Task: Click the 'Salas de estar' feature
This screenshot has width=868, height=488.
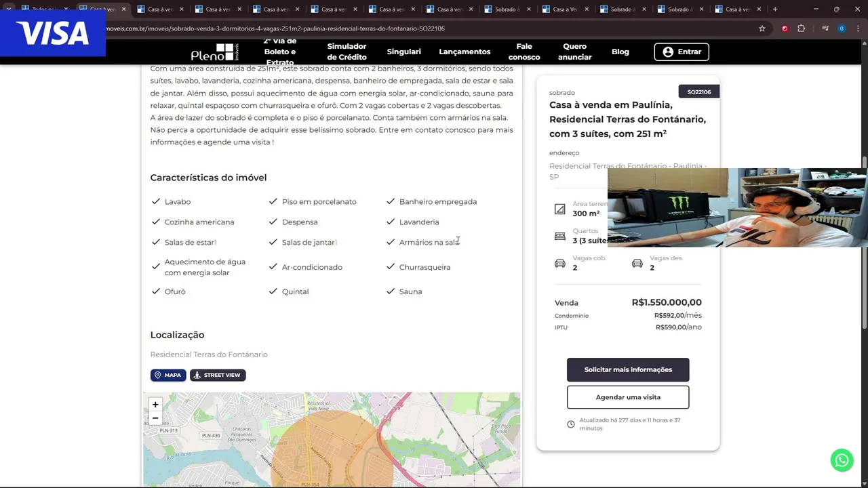Action: point(190,242)
